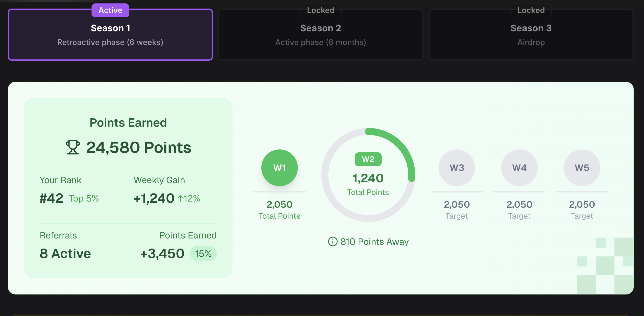The height and width of the screenshot is (316, 644).
Task: Select the grey W4 week circle
Action: click(519, 168)
